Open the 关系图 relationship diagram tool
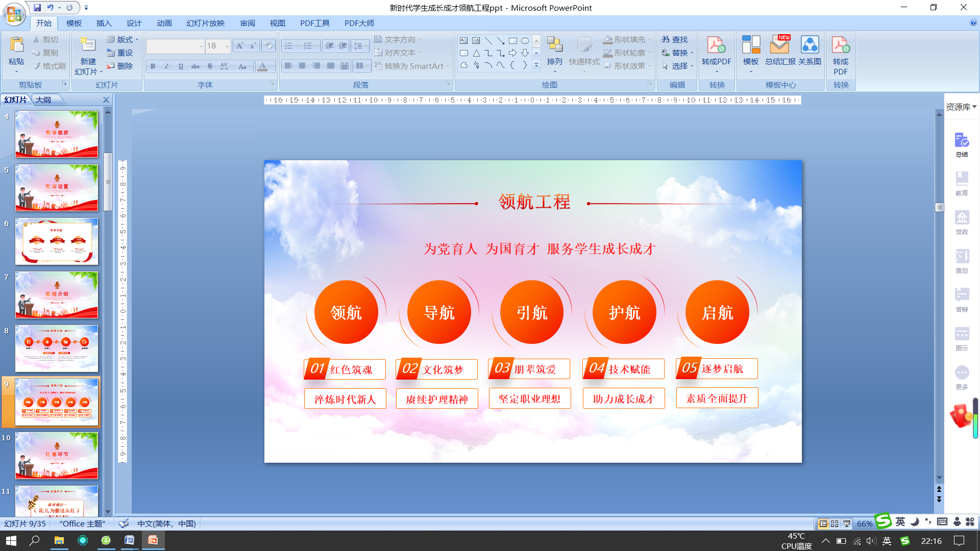This screenshot has height=551, width=980. click(x=810, y=46)
